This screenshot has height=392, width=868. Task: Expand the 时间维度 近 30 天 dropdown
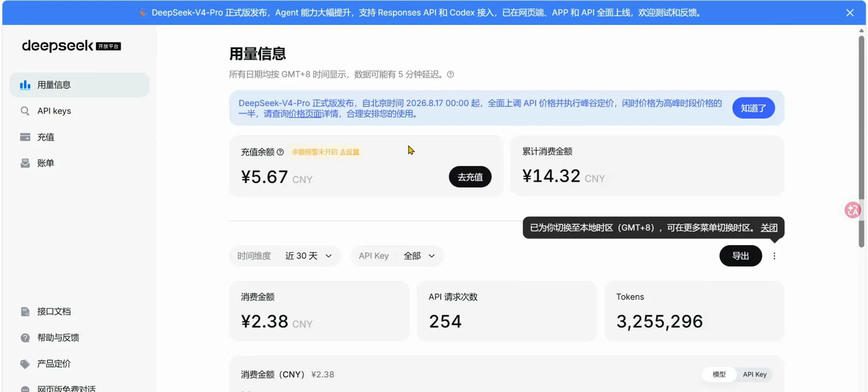(x=285, y=256)
